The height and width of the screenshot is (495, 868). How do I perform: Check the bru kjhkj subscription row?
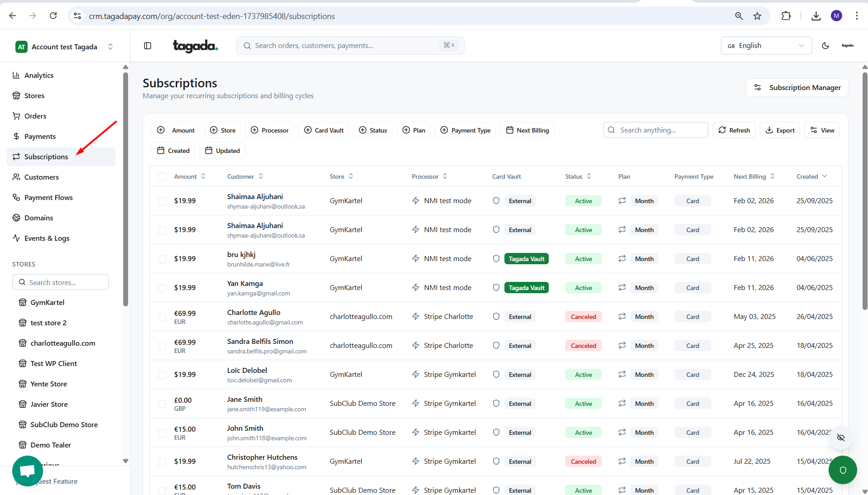coord(162,259)
